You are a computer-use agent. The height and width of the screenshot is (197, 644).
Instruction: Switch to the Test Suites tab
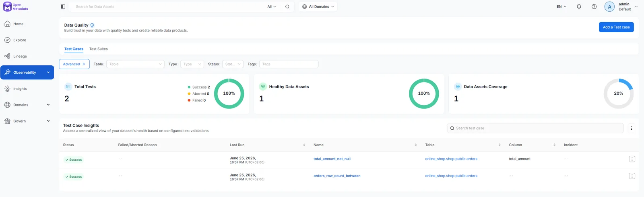pyautogui.click(x=98, y=49)
